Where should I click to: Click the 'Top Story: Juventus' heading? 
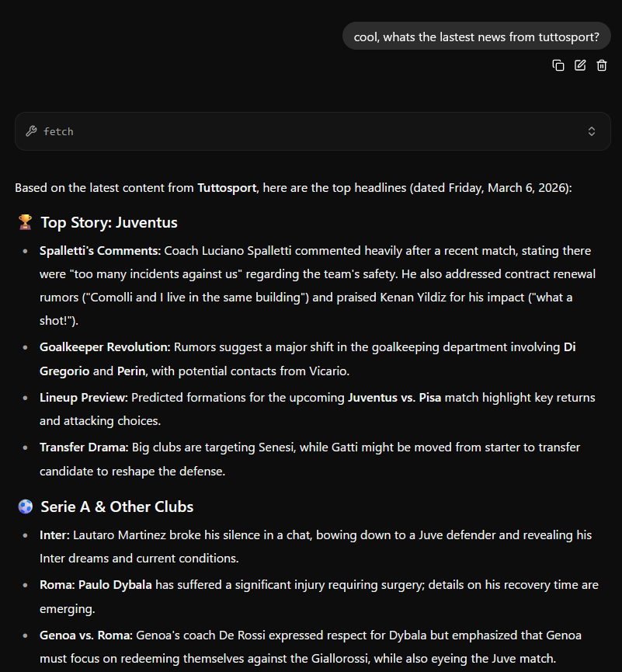click(x=109, y=222)
